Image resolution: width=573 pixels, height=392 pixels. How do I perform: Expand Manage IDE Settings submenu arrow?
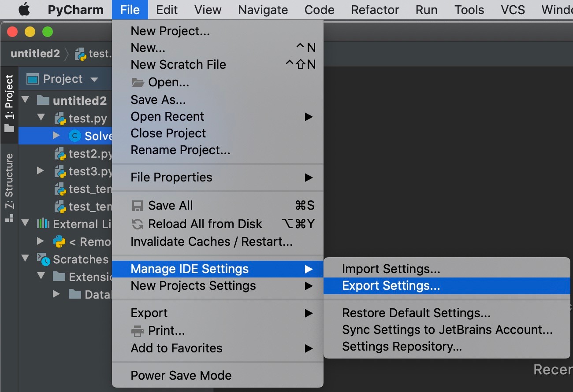point(309,269)
